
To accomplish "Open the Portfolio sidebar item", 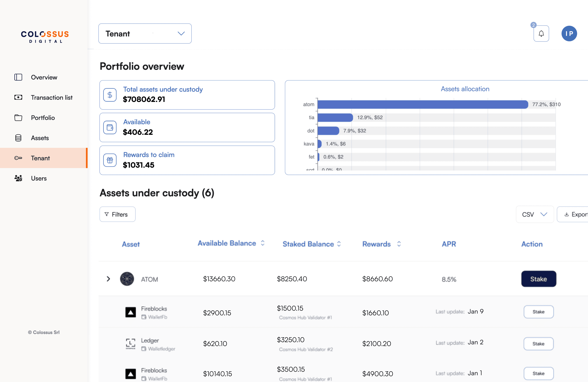I will point(43,118).
